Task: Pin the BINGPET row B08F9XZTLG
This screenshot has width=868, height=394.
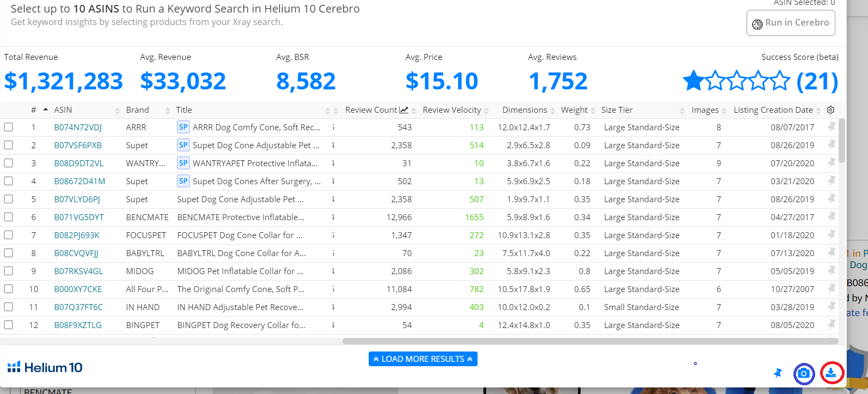Action: [x=832, y=324]
